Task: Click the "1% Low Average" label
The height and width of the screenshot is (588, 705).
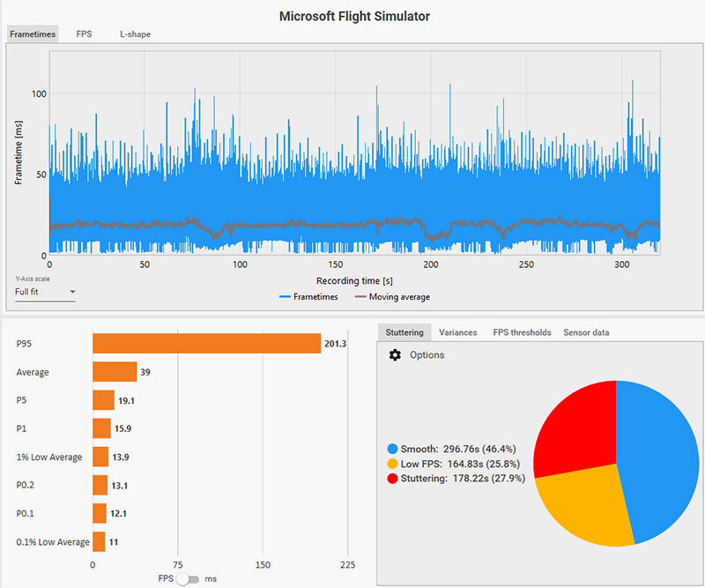Action: point(49,457)
